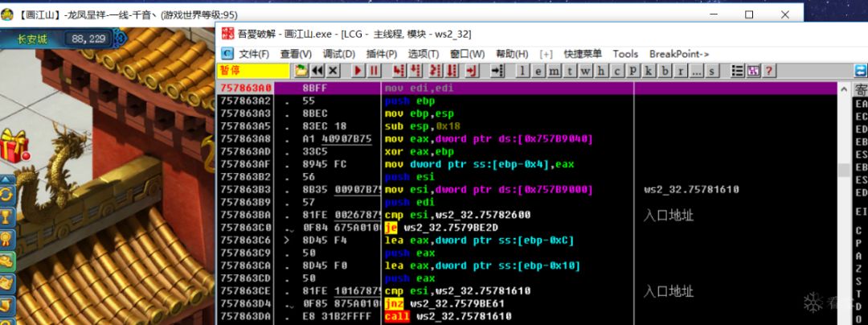Click the Trace Over toolbar icon
Screen dimensions: 868x325
452,71
